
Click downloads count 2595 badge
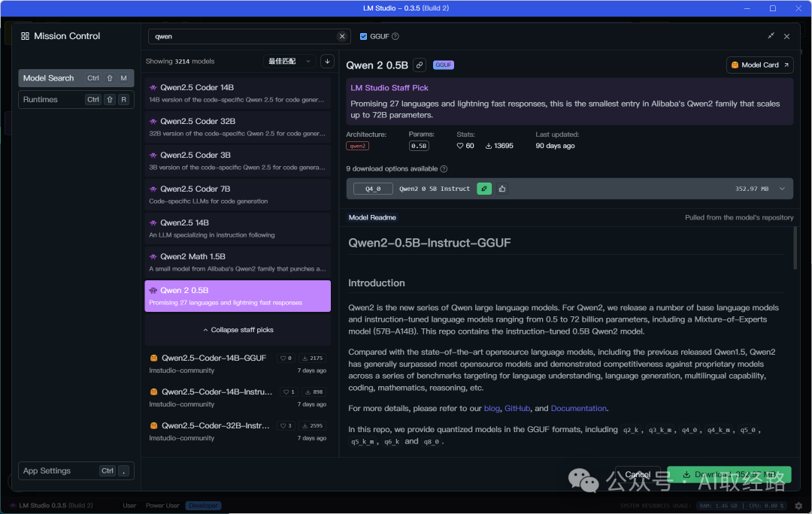point(312,426)
